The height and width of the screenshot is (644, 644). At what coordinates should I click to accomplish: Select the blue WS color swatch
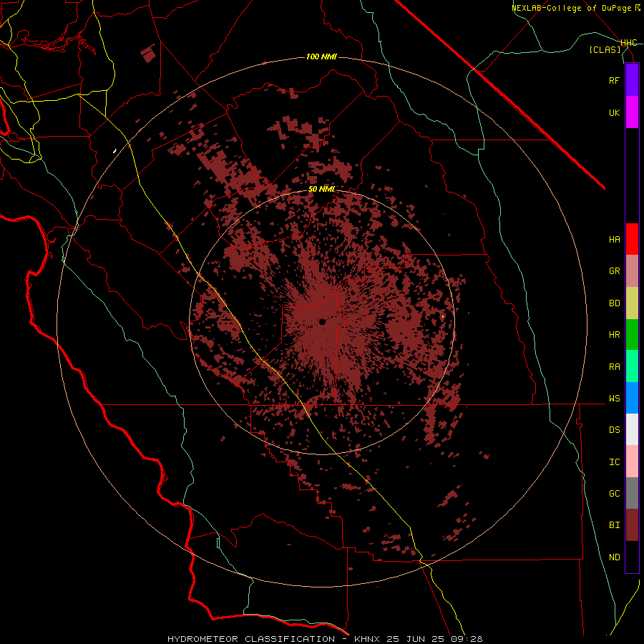pyautogui.click(x=632, y=398)
